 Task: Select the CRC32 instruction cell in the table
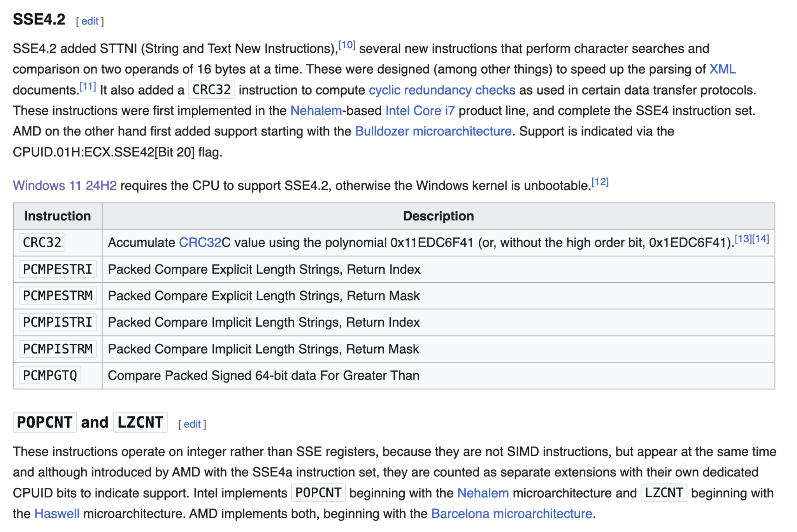(42, 242)
